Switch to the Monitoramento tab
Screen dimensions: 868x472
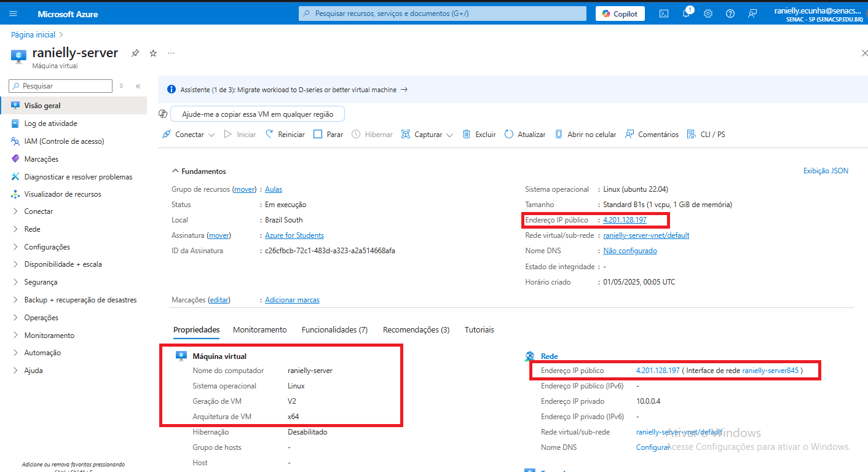[x=259, y=330]
